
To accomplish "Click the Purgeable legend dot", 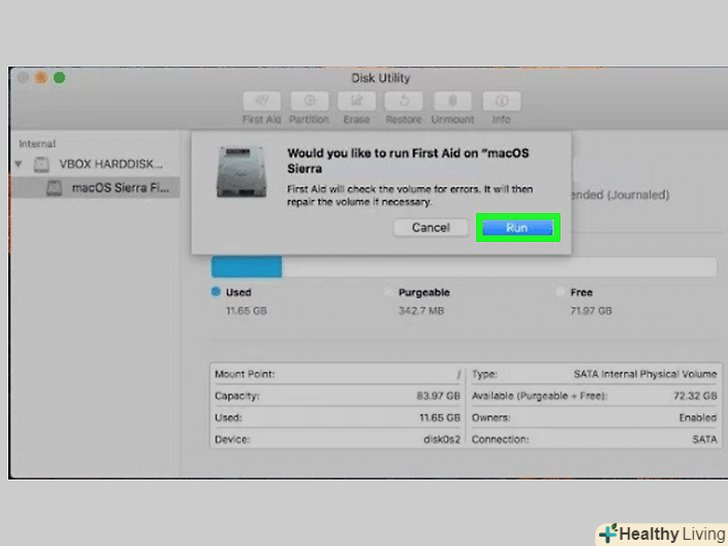I will [x=388, y=292].
